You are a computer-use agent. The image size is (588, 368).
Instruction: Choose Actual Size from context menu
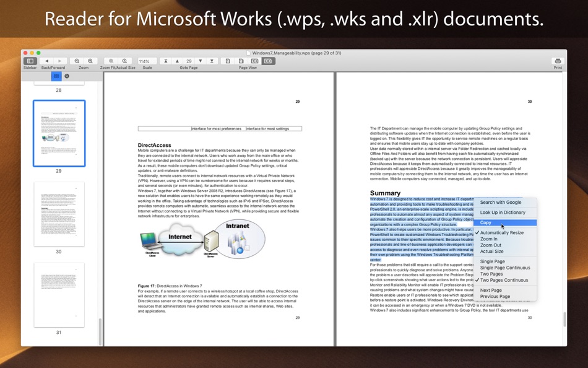(x=504, y=252)
